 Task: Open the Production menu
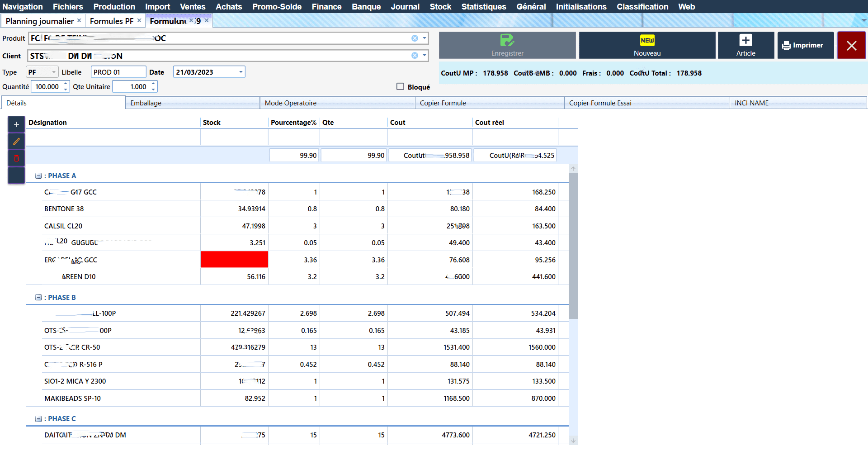(114, 6)
